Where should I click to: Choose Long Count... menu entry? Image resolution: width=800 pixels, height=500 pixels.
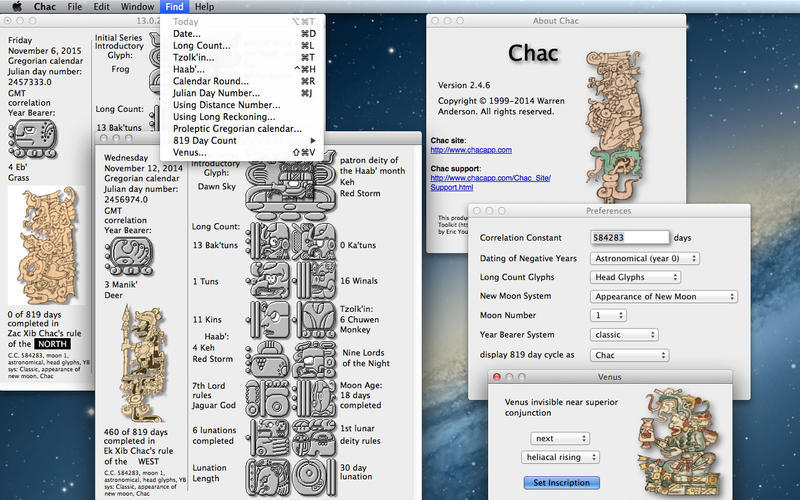point(243,45)
